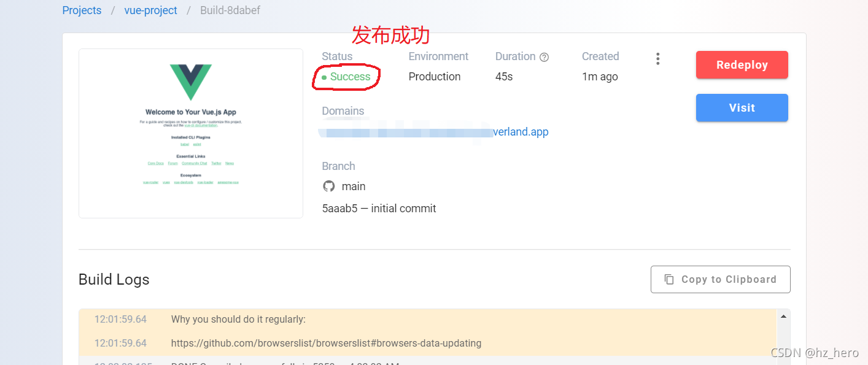Click the Redeploy button
Viewport: 868px width, 365px height.
pos(742,65)
